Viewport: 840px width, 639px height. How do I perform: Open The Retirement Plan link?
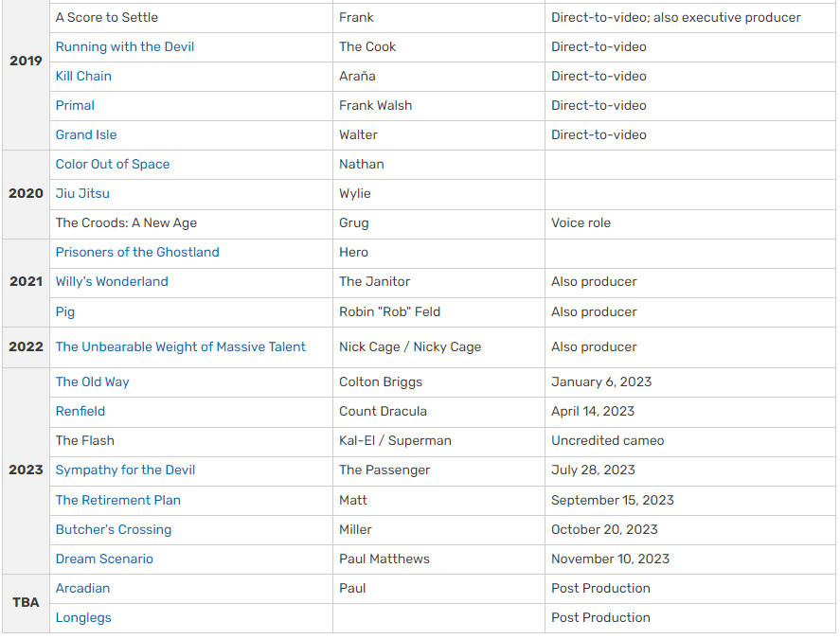tap(118, 500)
